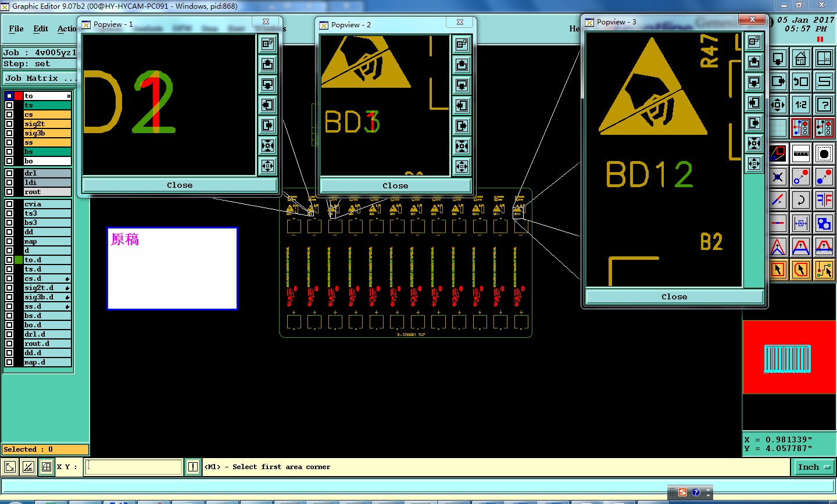Click top icon in Popview 1 toolbar

point(267,44)
